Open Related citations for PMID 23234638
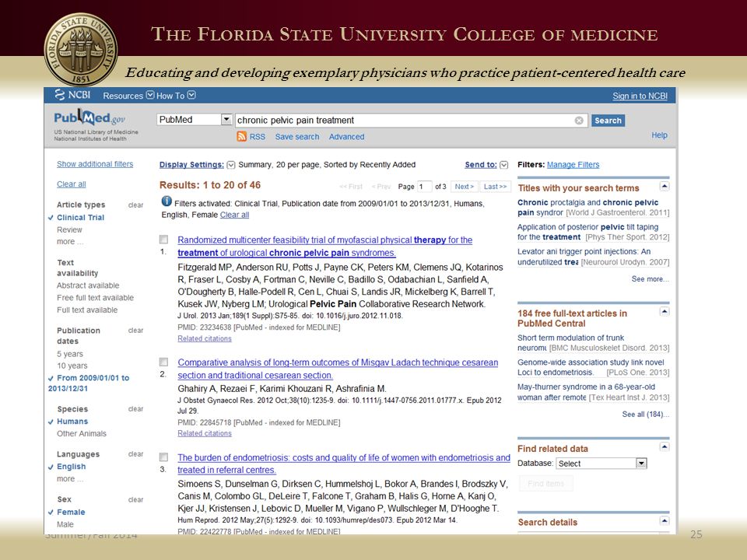Viewport: 747px width, 560px height. pyautogui.click(x=205, y=338)
